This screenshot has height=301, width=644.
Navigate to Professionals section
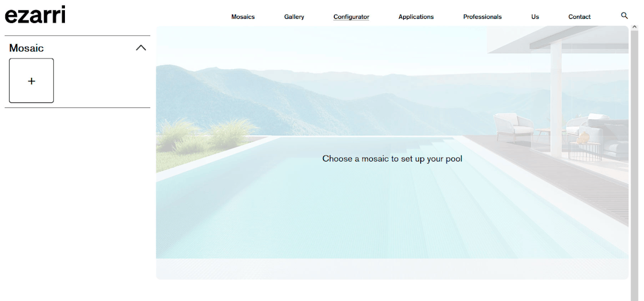click(x=482, y=17)
